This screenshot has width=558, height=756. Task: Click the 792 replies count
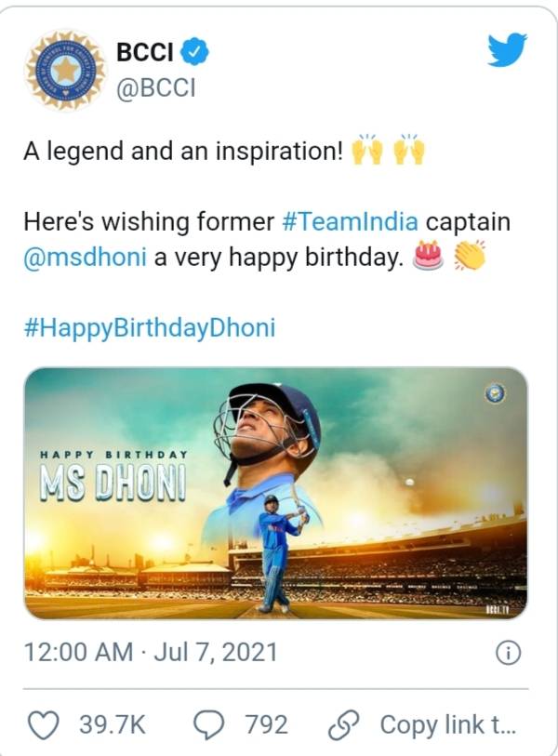point(266,724)
